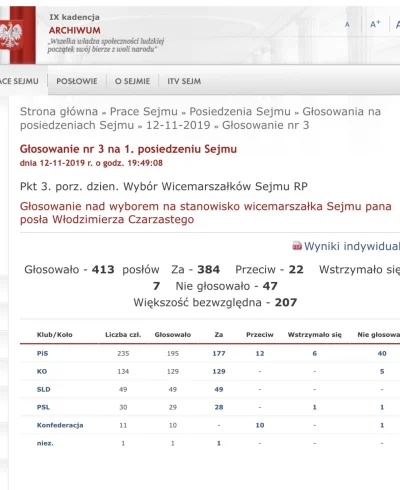The image size is (400, 490).
Task: Click PiS Wstrzymało się value 6
Action: coord(314,353)
